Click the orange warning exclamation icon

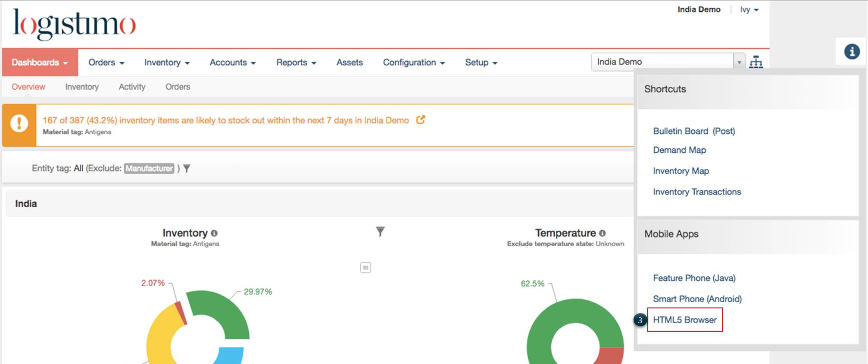[19, 123]
